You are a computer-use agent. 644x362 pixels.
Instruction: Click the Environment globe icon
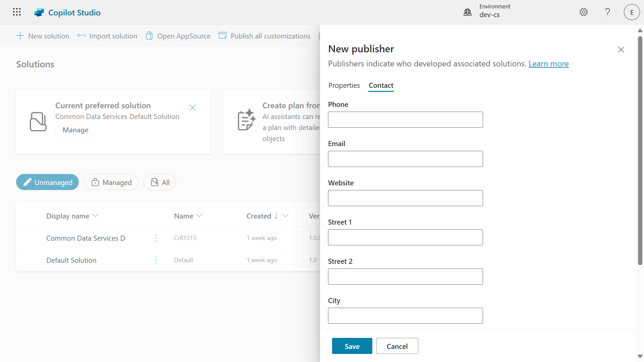point(468,12)
